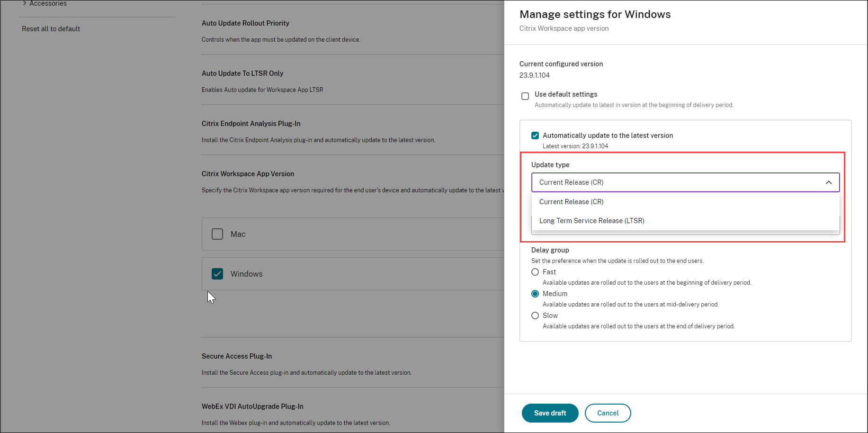This screenshot has height=433, width=868.
Task: Choose Long Term Service Release (LTSR) option
Action: coord(591,221)
